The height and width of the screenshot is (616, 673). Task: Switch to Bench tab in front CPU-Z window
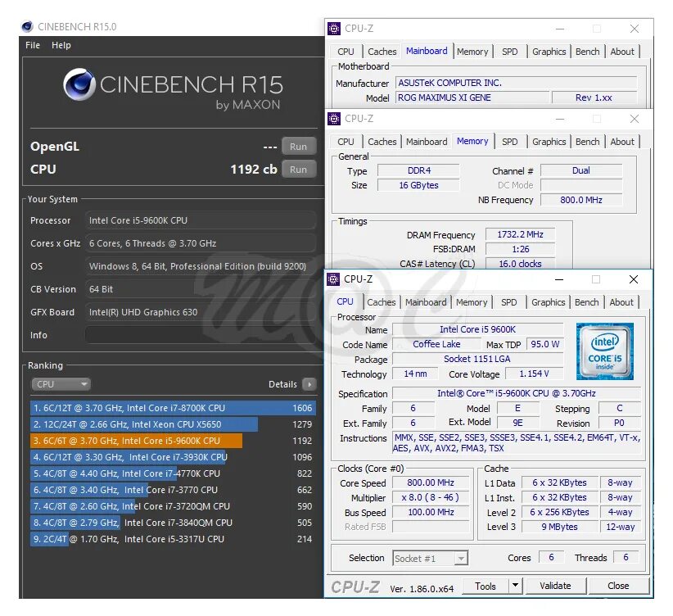coord(586,302)
